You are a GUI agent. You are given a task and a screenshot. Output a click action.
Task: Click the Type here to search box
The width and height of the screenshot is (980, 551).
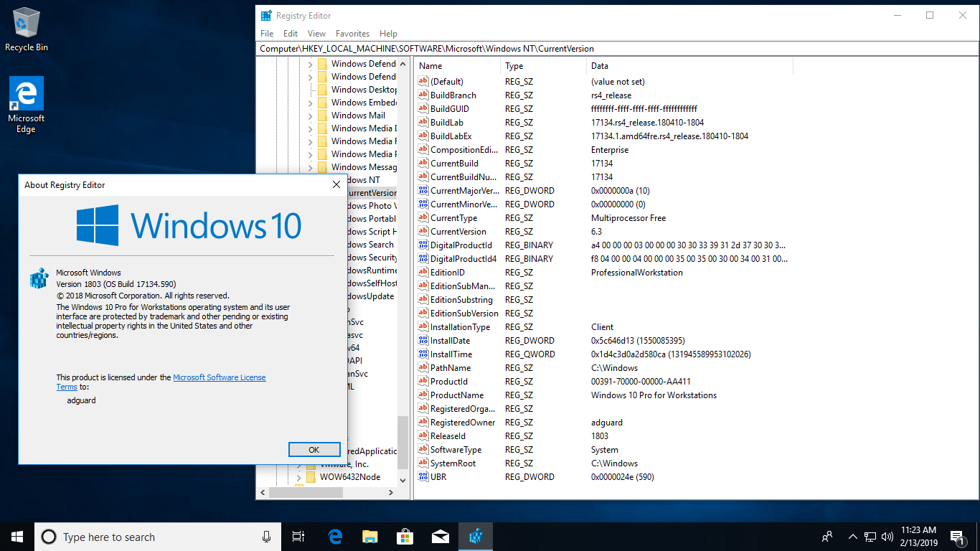click(x=158, y=537)
